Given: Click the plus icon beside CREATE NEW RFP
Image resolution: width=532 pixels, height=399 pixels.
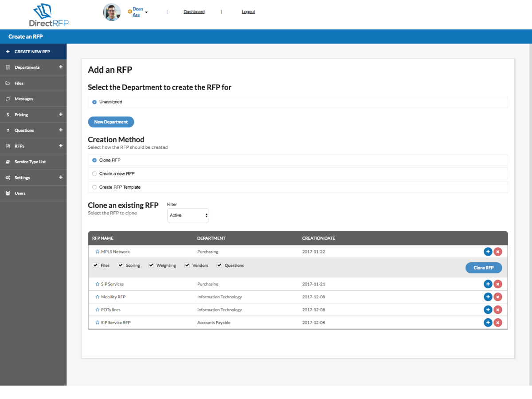Looking at the screenshot, I should coord(8,51).
